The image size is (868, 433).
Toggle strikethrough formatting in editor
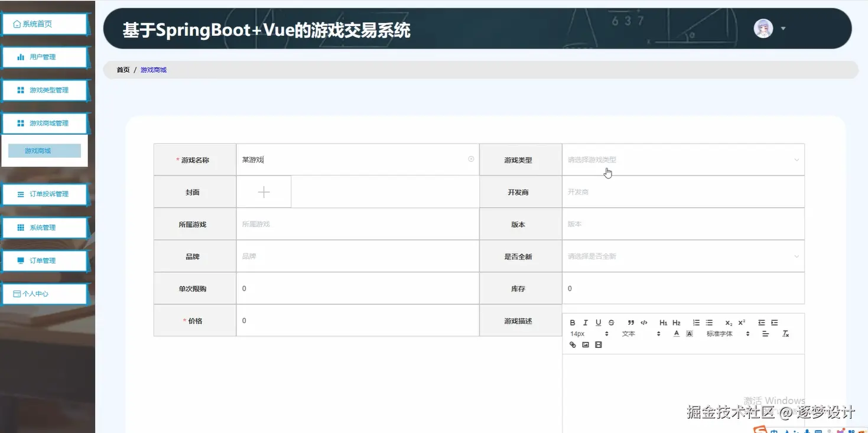point(612,323)
